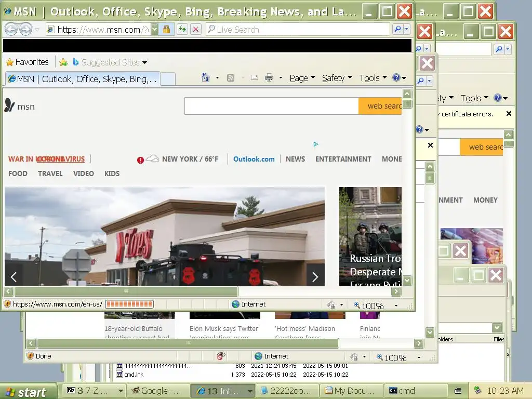Click the Refresh page icon beside address bar
The height and width of the screenshot is (399, 532).
pos(182,30)
